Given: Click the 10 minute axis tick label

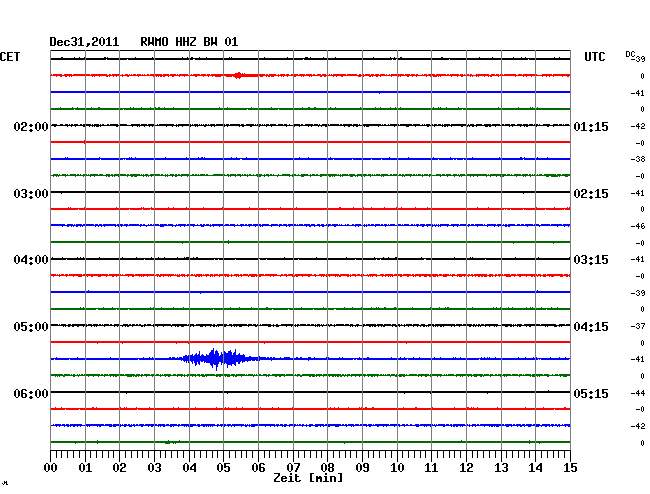Looking at the screenshot, I should pos(397,467).
